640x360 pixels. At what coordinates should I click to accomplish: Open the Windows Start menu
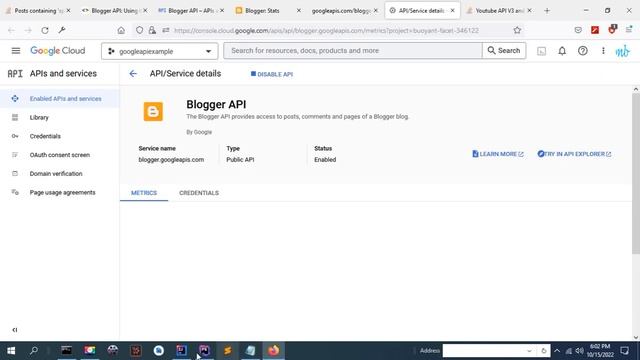[x=11, y=351]
